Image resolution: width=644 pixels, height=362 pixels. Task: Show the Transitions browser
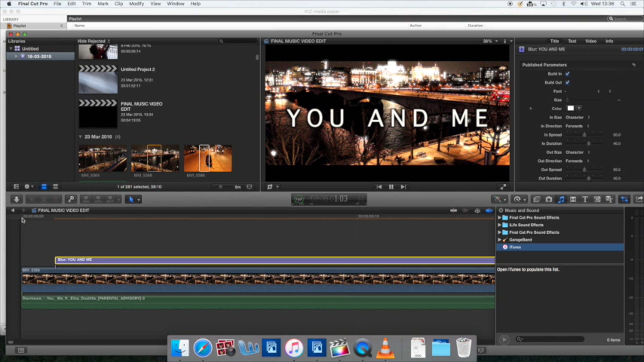tap(573, 199)
